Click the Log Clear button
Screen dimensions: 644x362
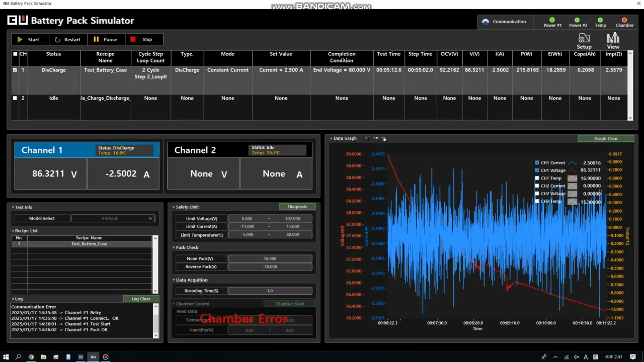141,299
